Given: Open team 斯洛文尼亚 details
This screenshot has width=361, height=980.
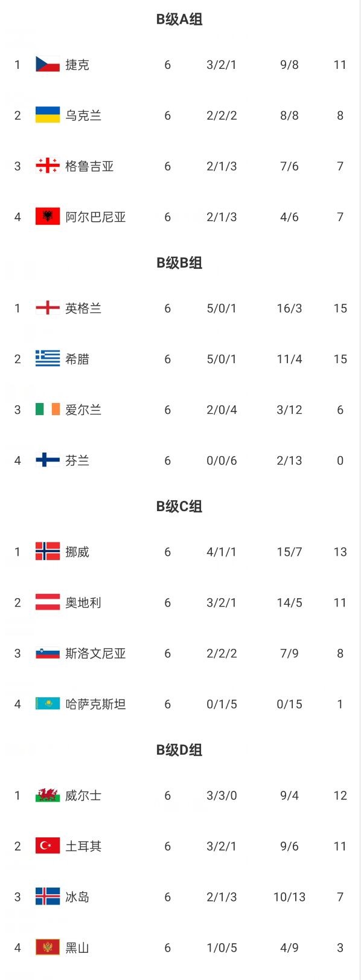Looking at the screenshot, I should (95, 653).
